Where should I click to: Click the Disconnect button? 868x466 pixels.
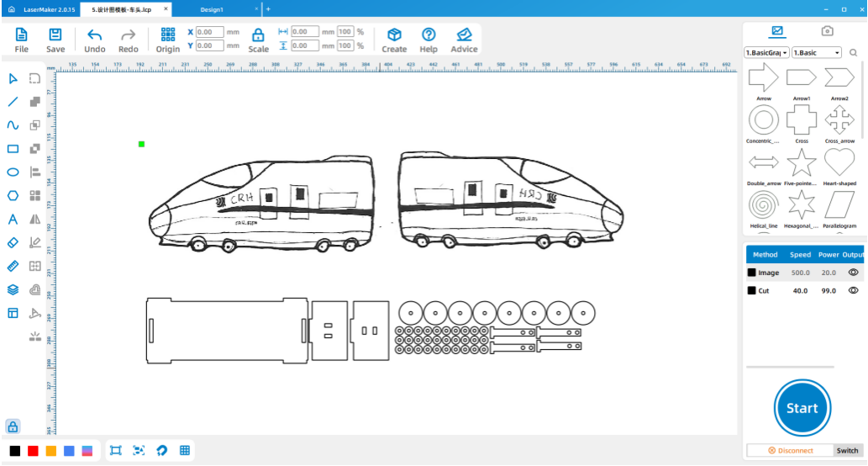tap(790, 451)
